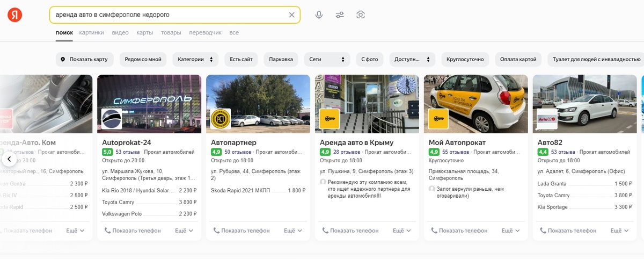This screenshot has width=644, height=259.
Task: Click Автопартнер round logo icon
Action: pos(221,119)
